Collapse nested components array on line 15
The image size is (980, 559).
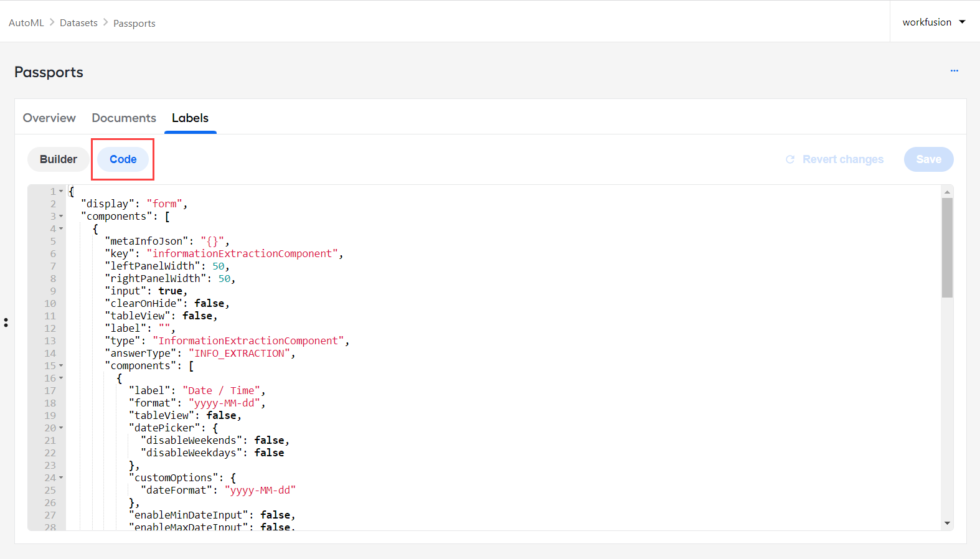(61, 365)
